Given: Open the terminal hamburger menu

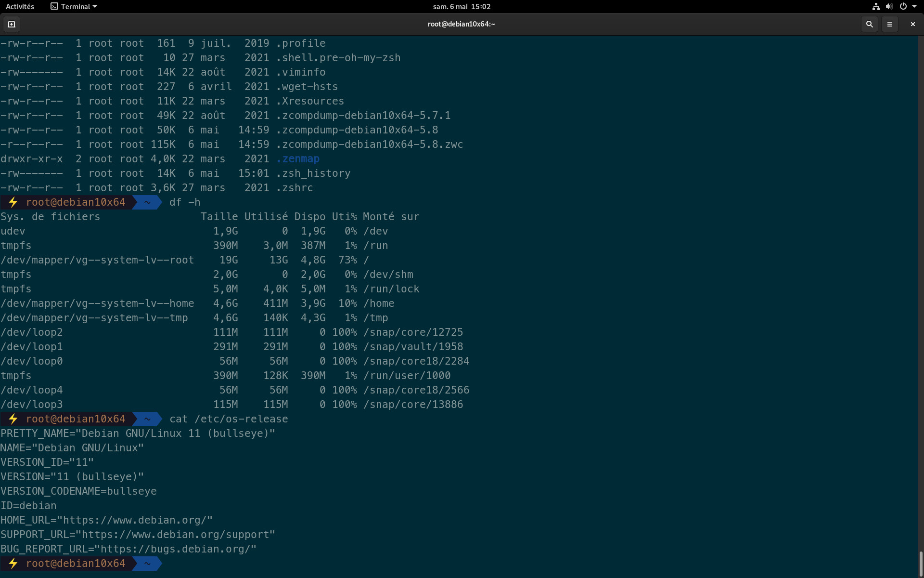Looking at the screenshot, I should coord(889,24).
